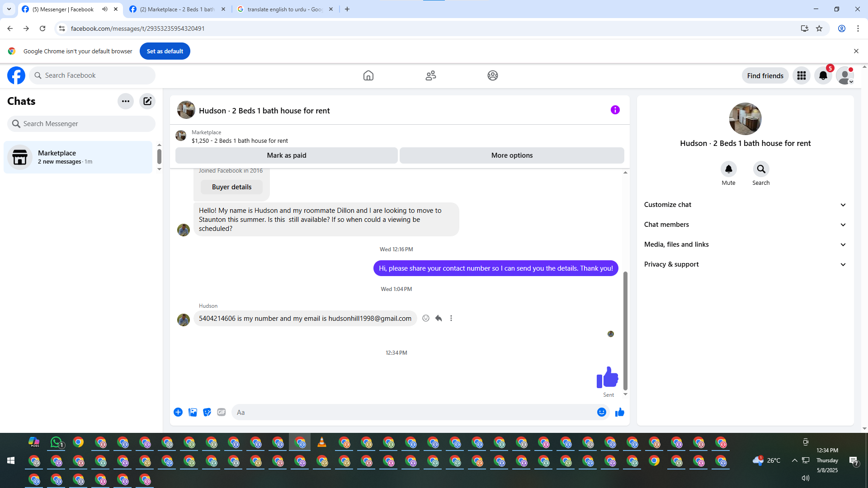Reload the page
Screen dimensions: 868x488
(x=42, y=28)
